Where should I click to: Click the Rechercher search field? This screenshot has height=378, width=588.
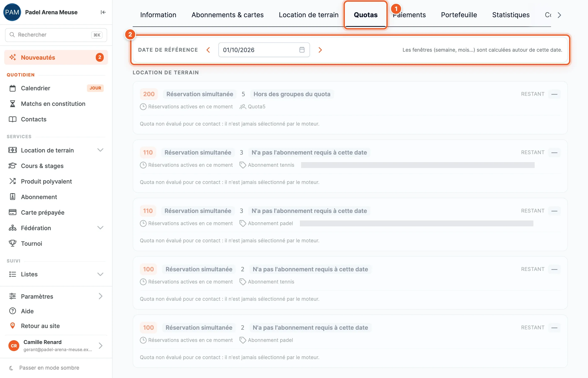click(56, 35)
